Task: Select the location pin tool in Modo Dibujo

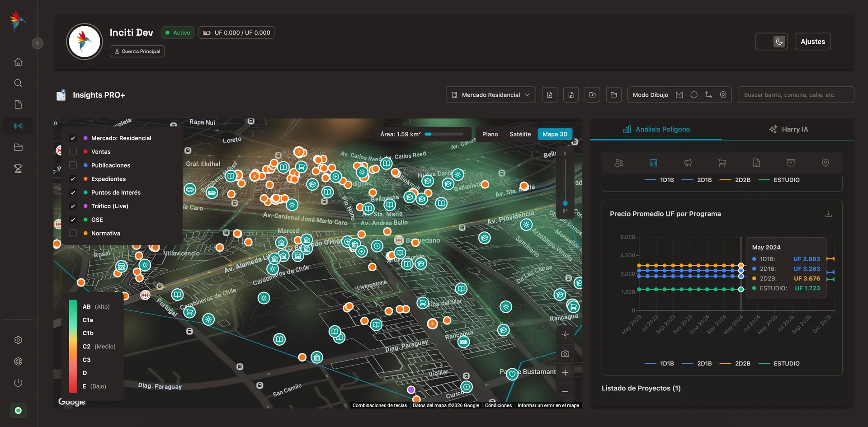Action: coord(723,95)
